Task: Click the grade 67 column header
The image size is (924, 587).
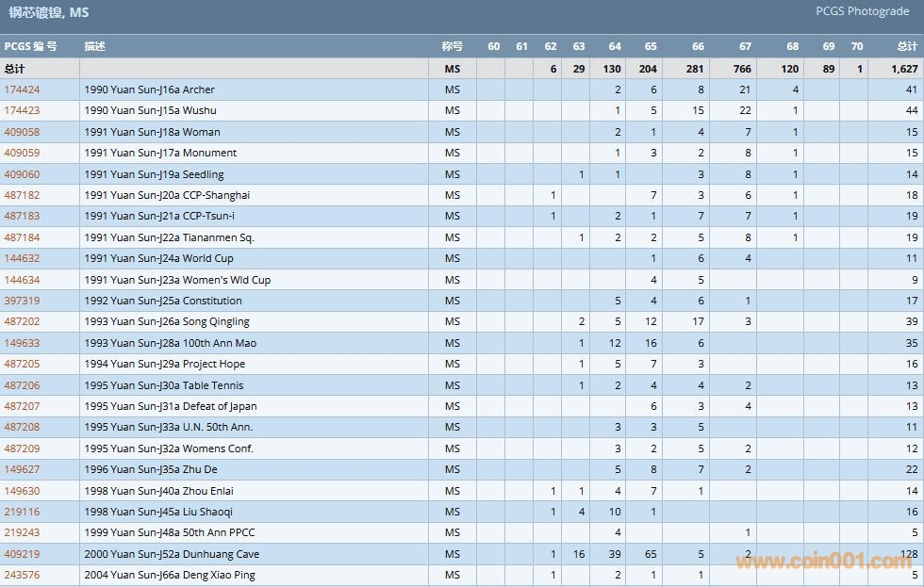Action: [x=745, y=46]
